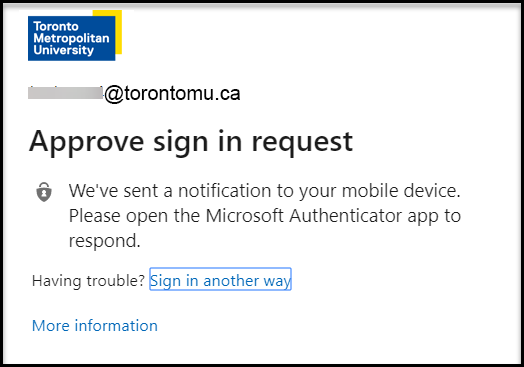This screenshot has width=524, height=367.
Task: Click the word Metropolitan in logo
Action: [x=71, y=38]
